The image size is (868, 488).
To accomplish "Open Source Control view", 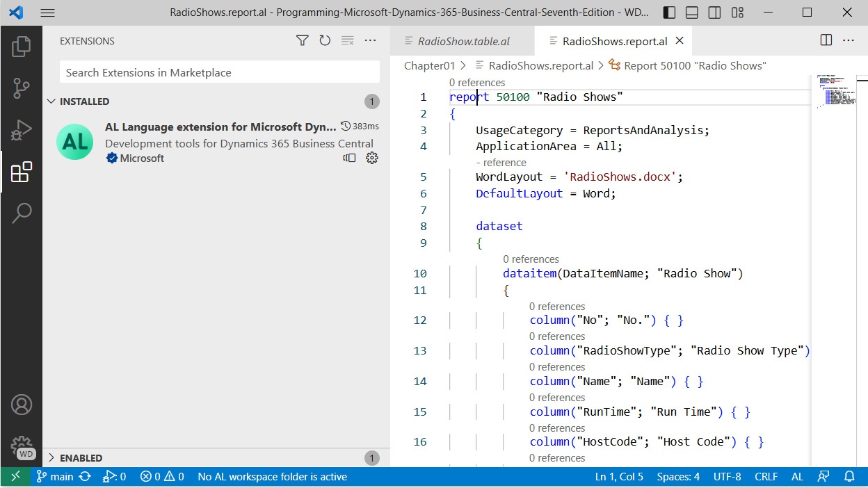I will pyautogui.click(x=21, y=88).
